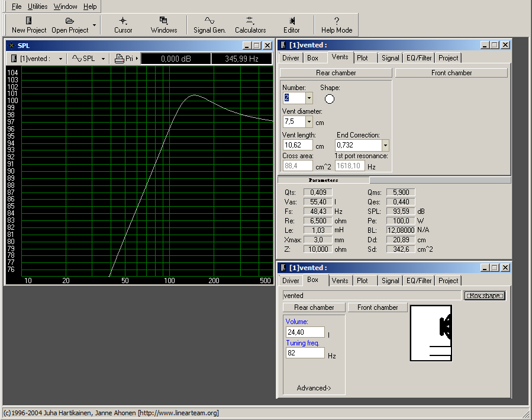
Task: Toggle the circular vent Shape button
Action: (x=330, y=99)
